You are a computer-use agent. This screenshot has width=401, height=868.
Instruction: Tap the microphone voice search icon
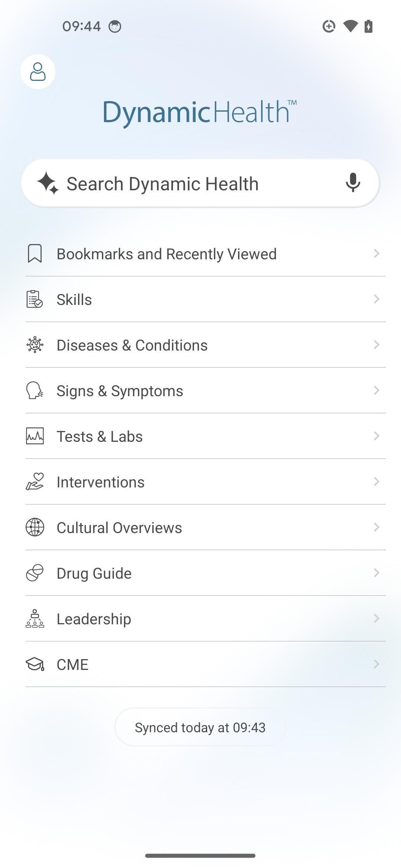click(353, 183)
